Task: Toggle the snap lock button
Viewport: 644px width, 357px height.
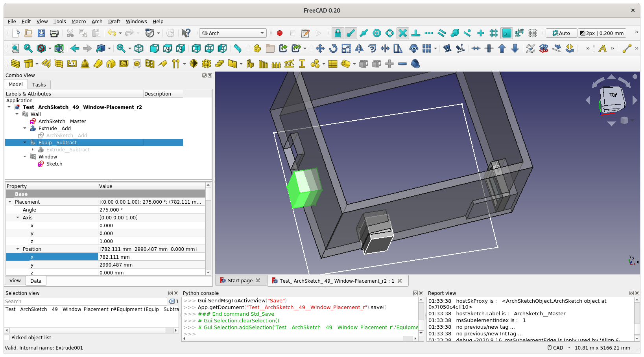Action: [338, 33]
